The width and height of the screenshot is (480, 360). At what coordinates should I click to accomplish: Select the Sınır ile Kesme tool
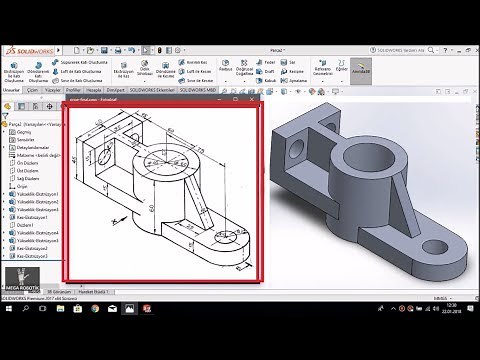point(196,81)
